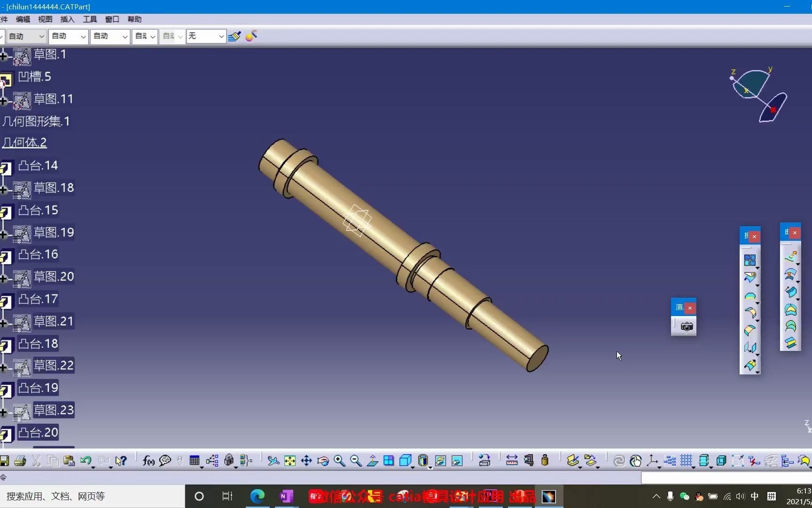Select 凸台.17 in the tree
Image resolution: width=812 pixels, height=508 pixels.
38,299
